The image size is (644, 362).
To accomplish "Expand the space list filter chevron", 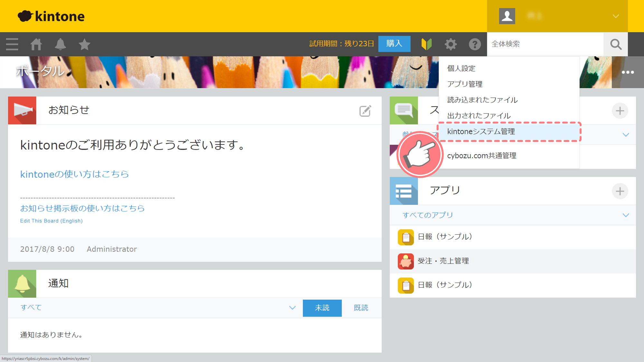I will (626, 135).
